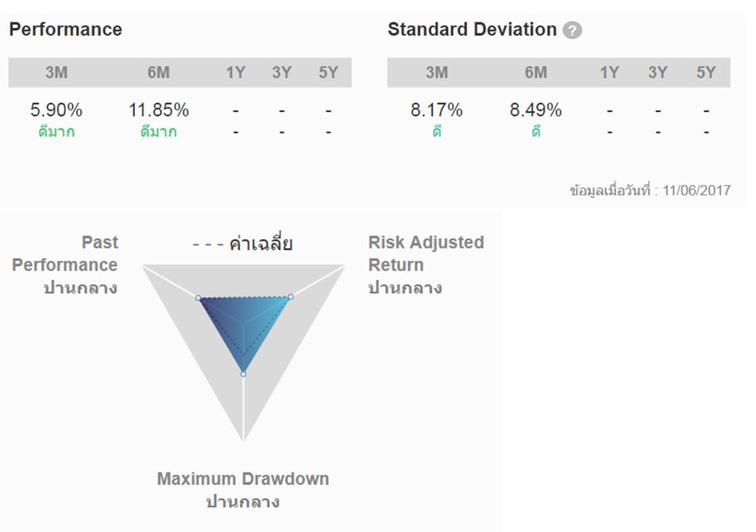
Task: Click the radar chart's Maximum Drawdown data point
Action: click(243, 373)
